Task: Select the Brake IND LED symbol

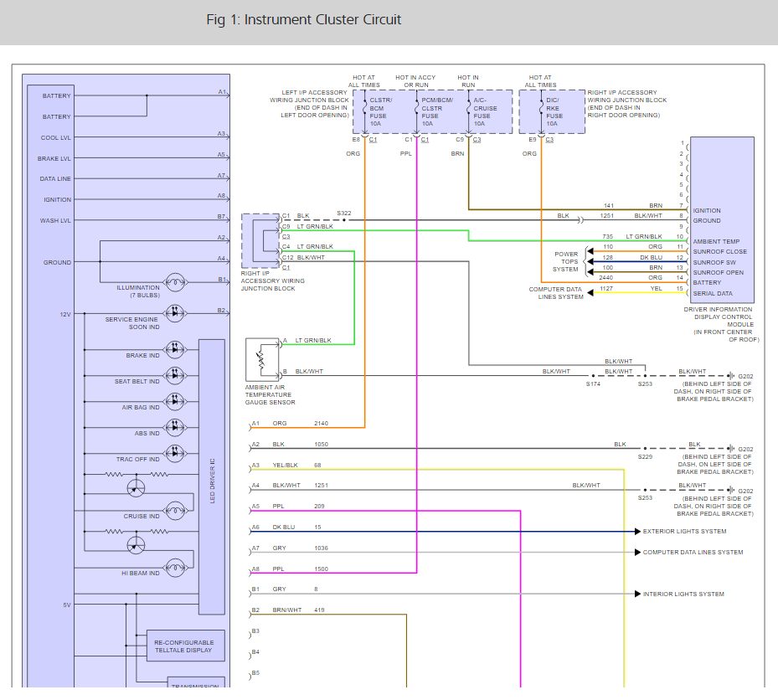Action: pos(174,348)
